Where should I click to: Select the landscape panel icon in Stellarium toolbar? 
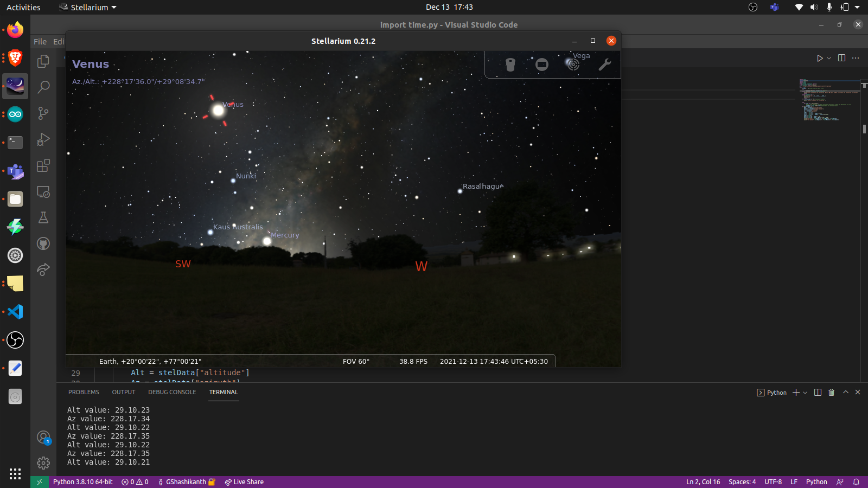point(541,64)
